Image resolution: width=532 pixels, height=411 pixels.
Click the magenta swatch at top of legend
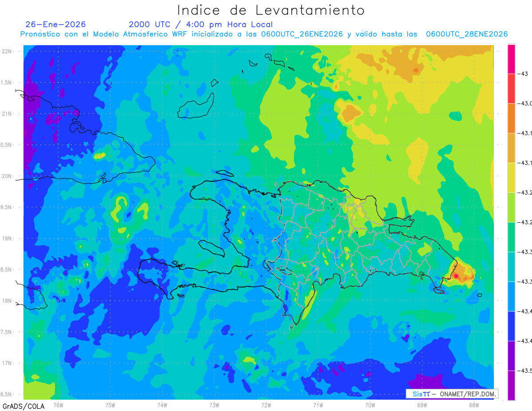[x=511, y=59]
